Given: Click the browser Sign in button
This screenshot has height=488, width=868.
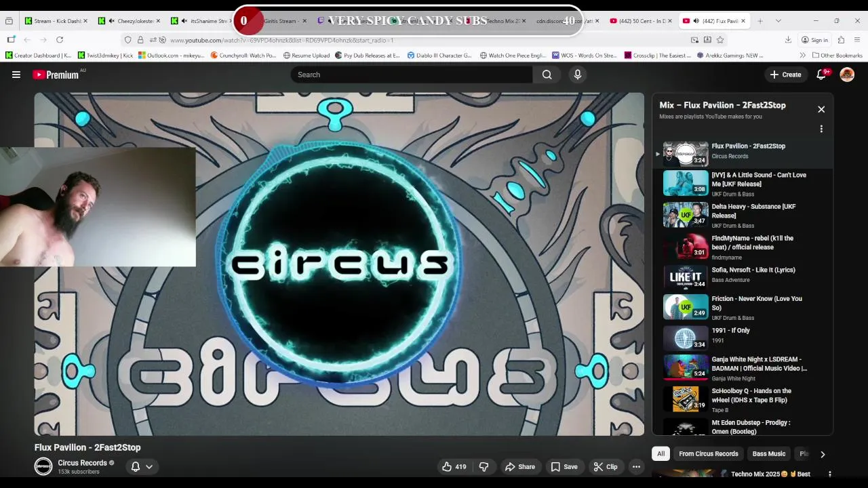Looking at the screenshot, I should point(814,40).
